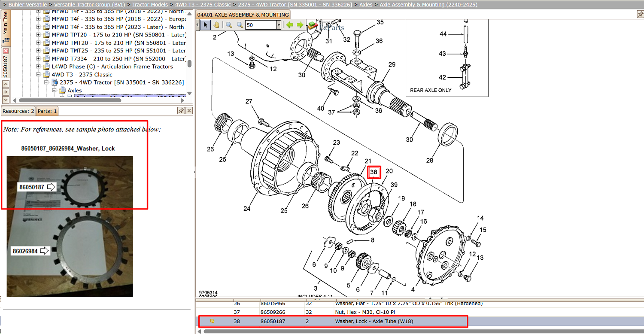Viewport: 644px width, 334px height.
Task: Click callout number 24 in the diagram
Action: click(x=246, y=209)
